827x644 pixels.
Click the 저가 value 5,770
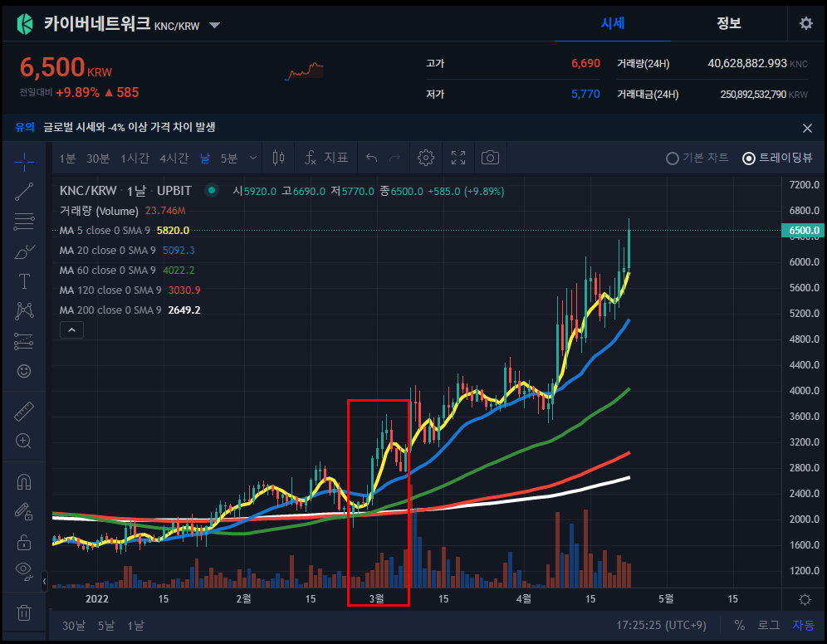pyautogui.click(x=585, y=94)
